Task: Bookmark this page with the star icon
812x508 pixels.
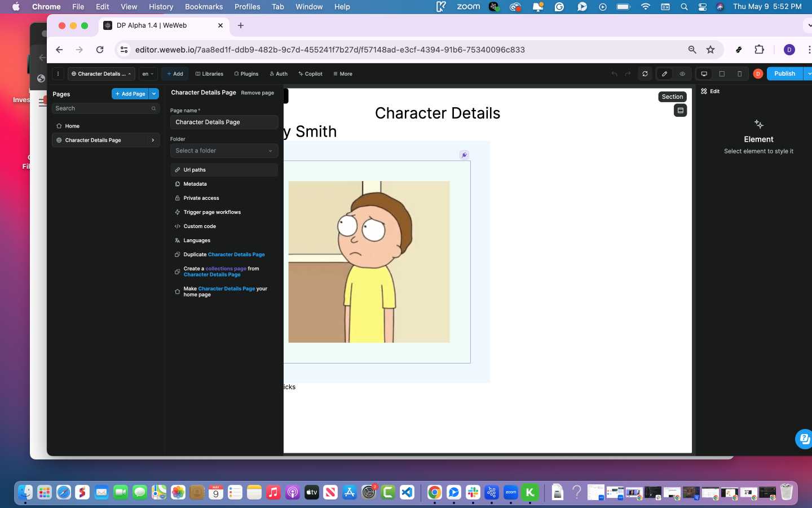Action: tap(710, 50)
